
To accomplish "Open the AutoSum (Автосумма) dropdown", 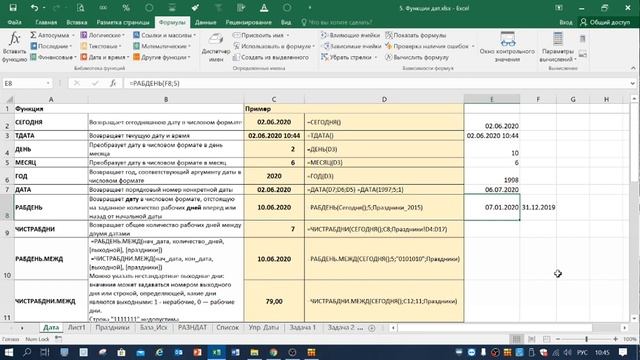I will pyautogui.click(x=52, y=36).
